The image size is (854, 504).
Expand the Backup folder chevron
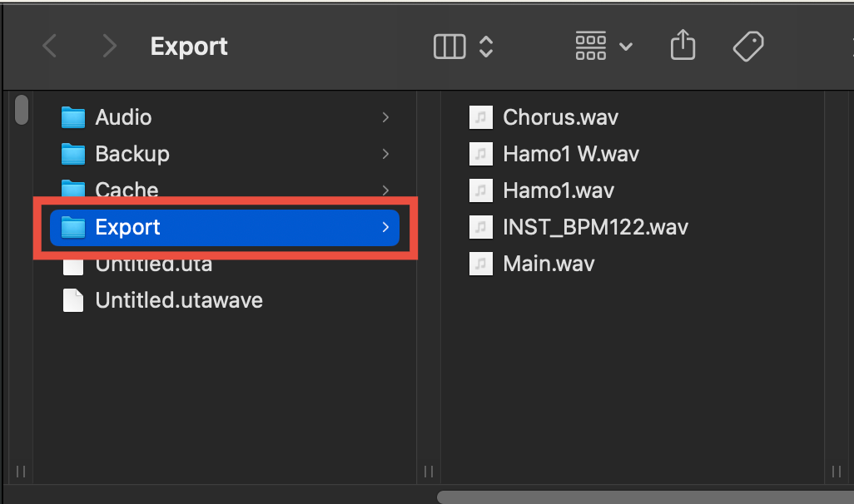pos(385,154)
